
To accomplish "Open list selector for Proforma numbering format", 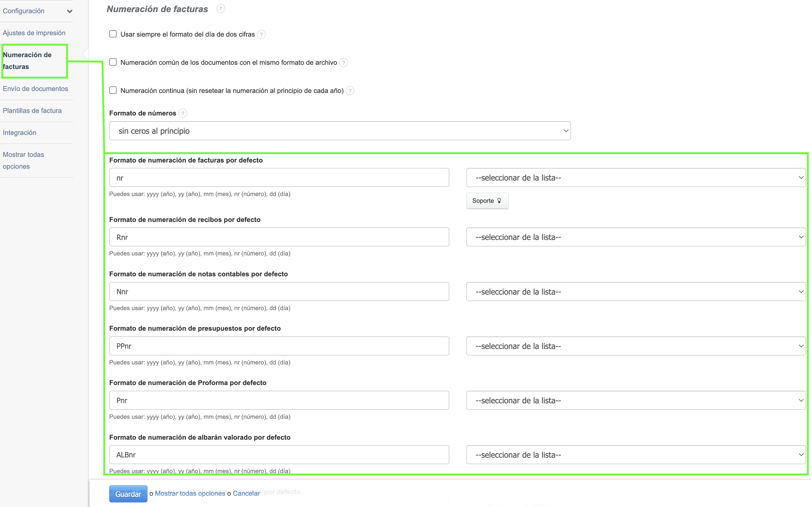I will click(x=635, y=400).
